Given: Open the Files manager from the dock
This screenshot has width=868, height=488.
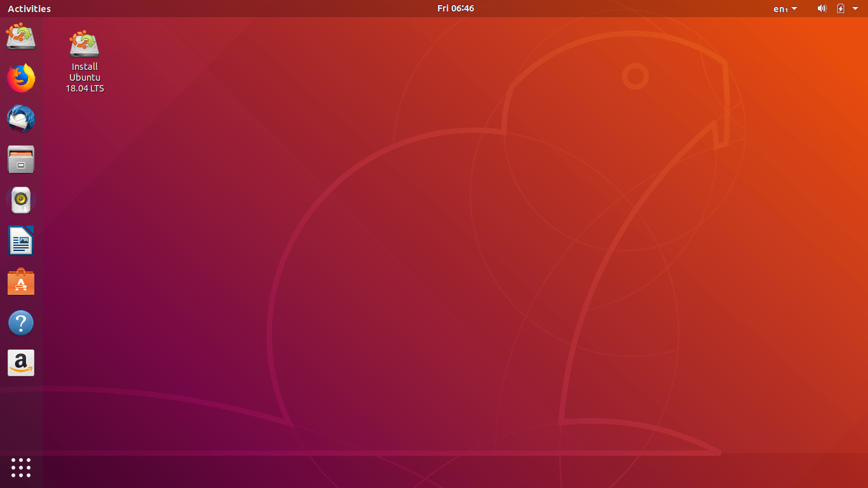Looking at the screenshot, I should pyautogui.click(x=21, y=159).
